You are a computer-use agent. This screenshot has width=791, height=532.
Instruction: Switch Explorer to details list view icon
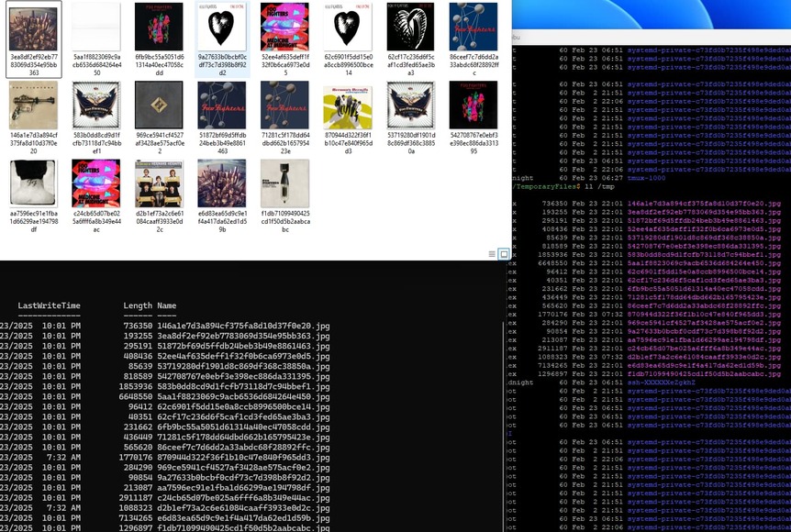tap(492, 254)
